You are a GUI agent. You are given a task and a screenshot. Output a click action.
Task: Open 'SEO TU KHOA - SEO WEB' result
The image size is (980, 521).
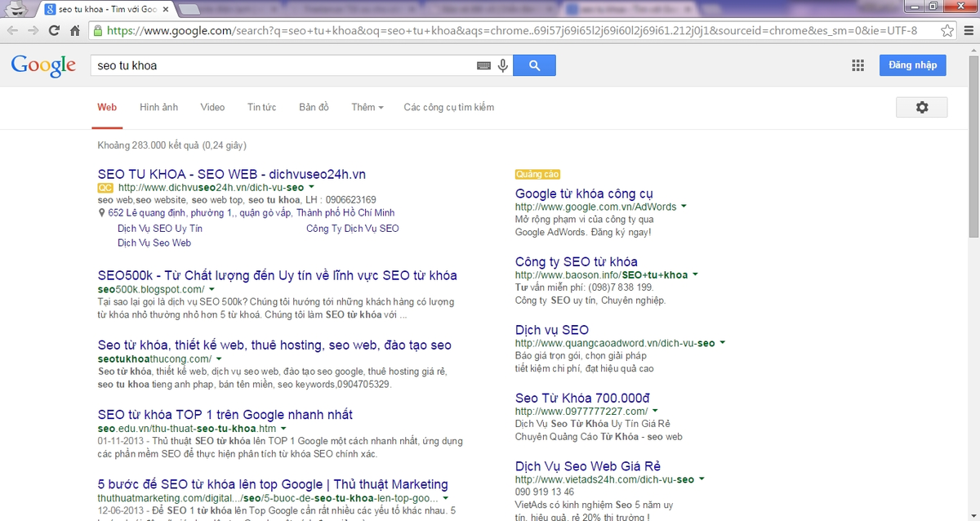tap(231, 174)
